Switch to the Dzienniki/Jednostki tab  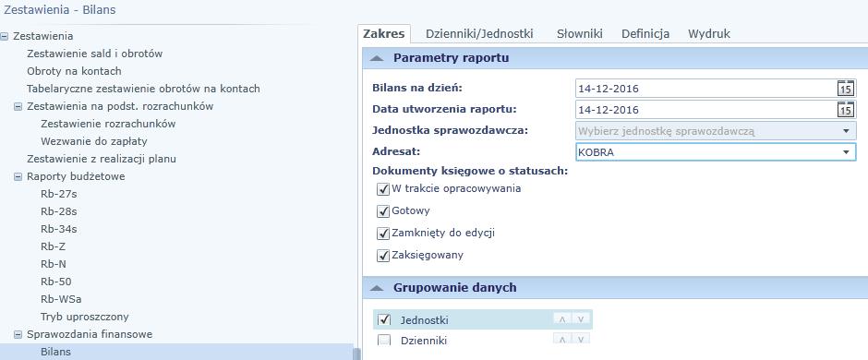[x=479, y=34]
